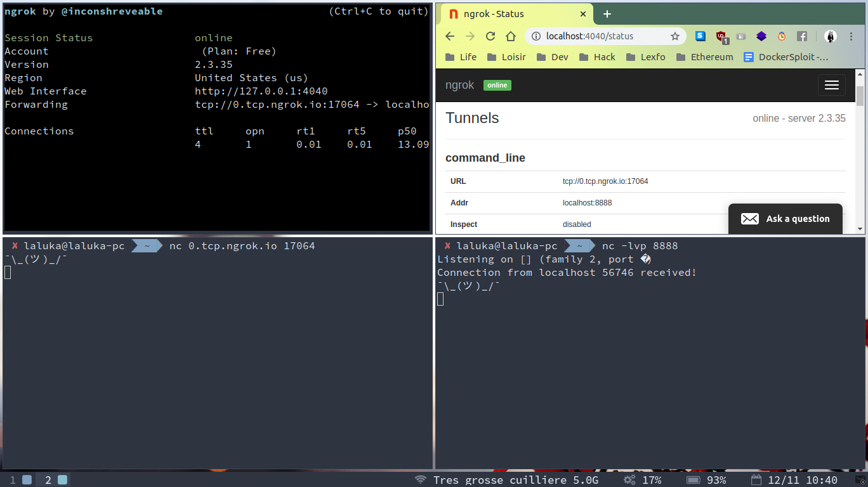Open the Loisir bookmarks folder
Screen dimensions: 868x487
[x=506, y=56]
